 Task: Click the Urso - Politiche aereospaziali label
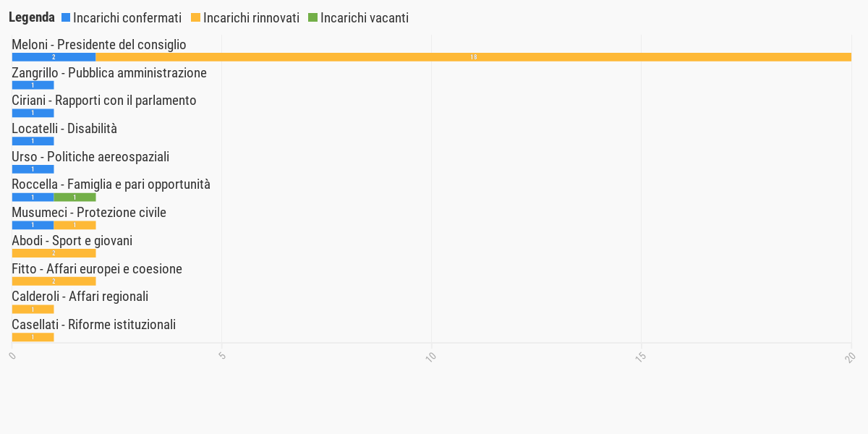pyautogui.click(x=90, y=157)
